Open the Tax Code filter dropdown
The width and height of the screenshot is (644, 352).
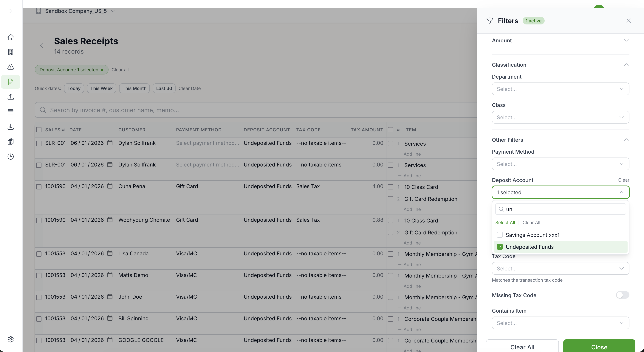tap(560, 269)
